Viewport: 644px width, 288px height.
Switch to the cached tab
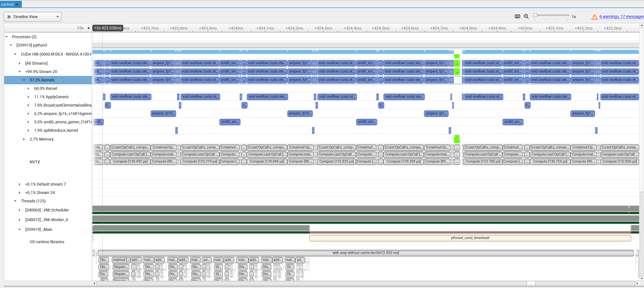(x=7, y=4)
